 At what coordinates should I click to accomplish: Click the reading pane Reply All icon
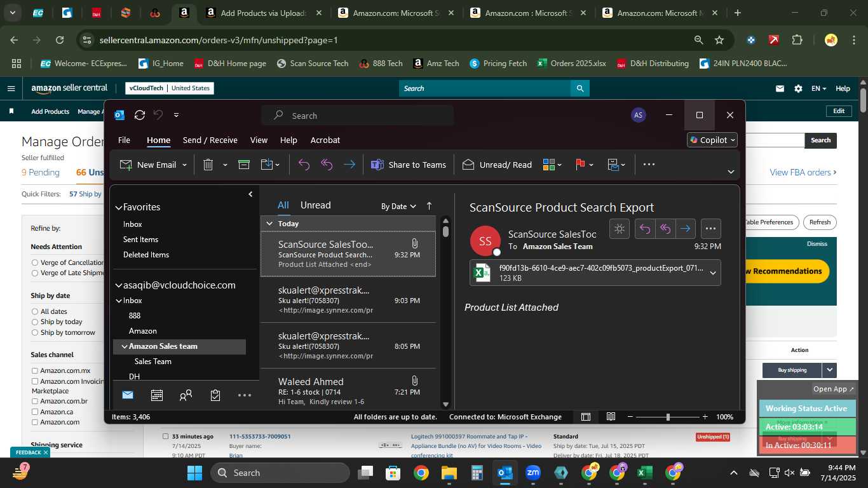click(x=665, y=229)
